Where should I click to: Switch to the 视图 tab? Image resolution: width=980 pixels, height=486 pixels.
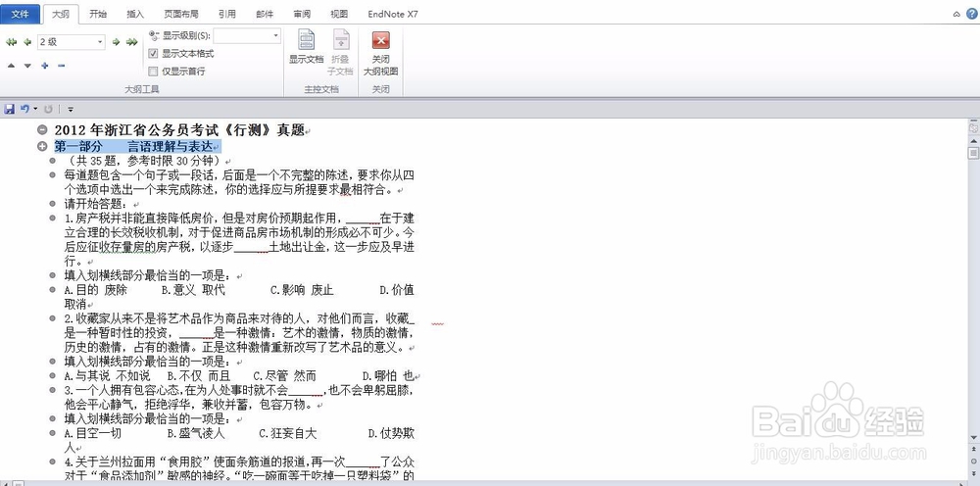tap(339, 14)
